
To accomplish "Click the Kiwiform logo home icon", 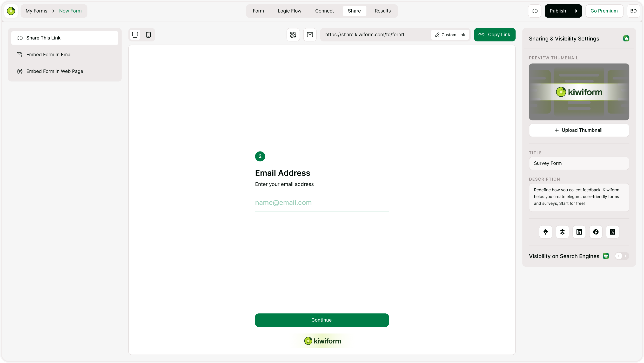I will point(11,11).
